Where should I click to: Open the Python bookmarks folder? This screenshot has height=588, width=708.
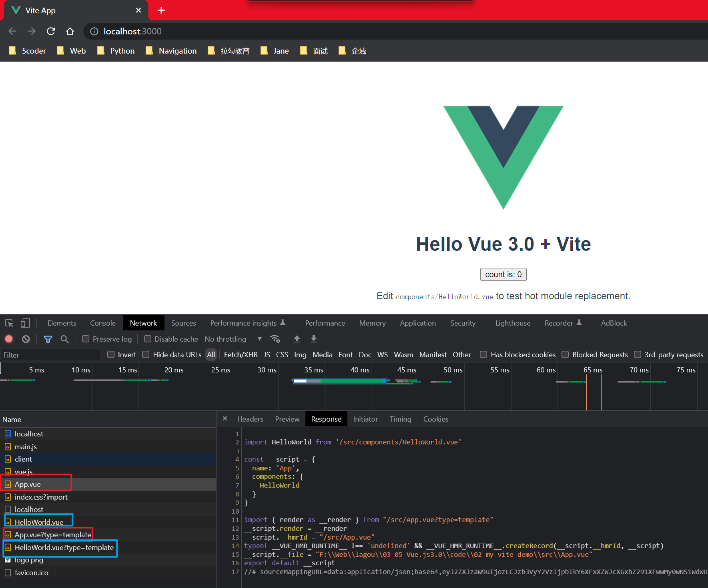[x=116, y=51]
